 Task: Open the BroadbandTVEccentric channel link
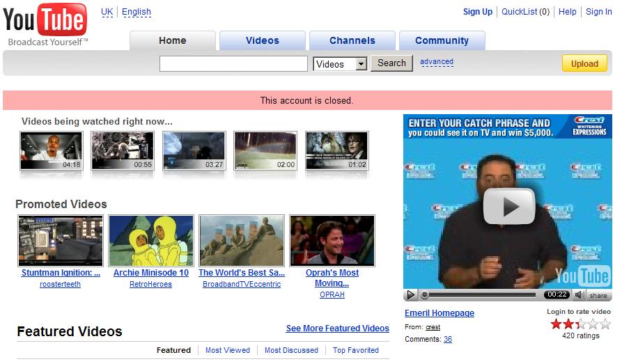click(x=242, y=284)
